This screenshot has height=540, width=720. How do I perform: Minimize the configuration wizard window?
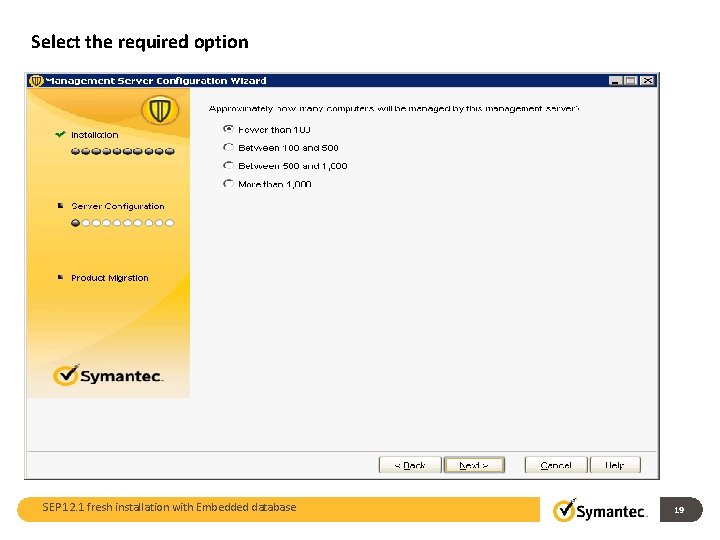(616, 81)
